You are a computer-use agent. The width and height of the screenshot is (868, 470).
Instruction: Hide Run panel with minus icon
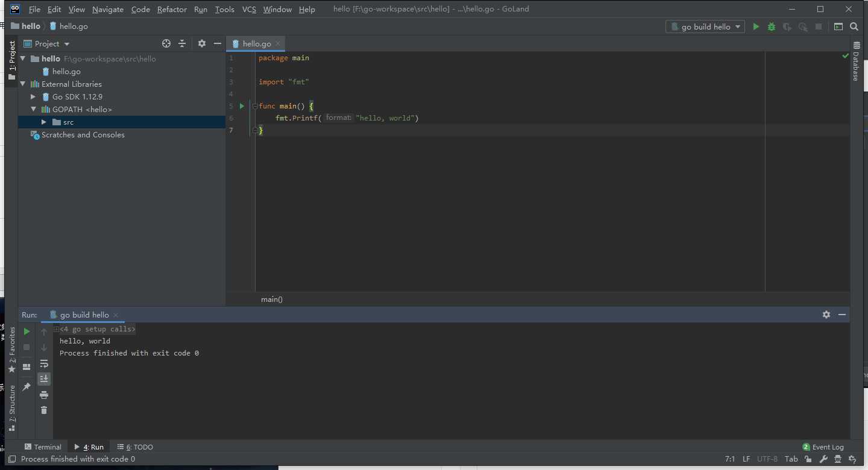[x=842, y=315]
